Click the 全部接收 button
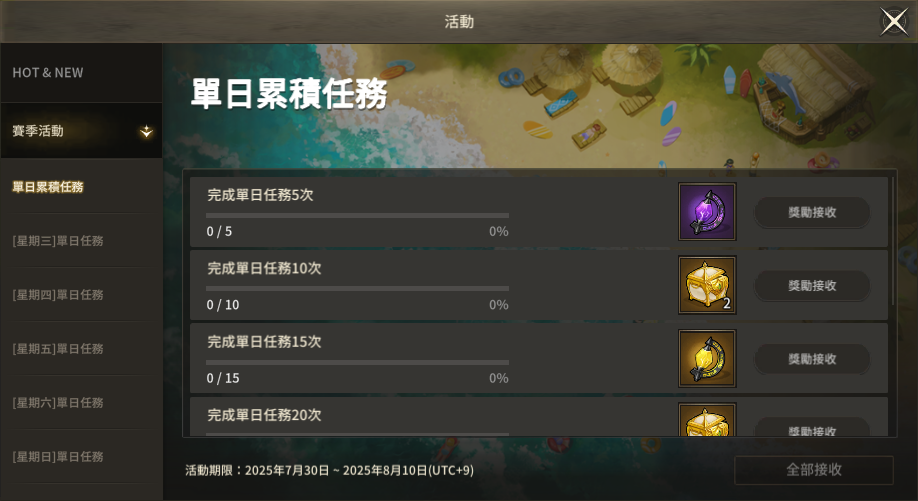Viewport: 918px width, 501px height. 814,470
